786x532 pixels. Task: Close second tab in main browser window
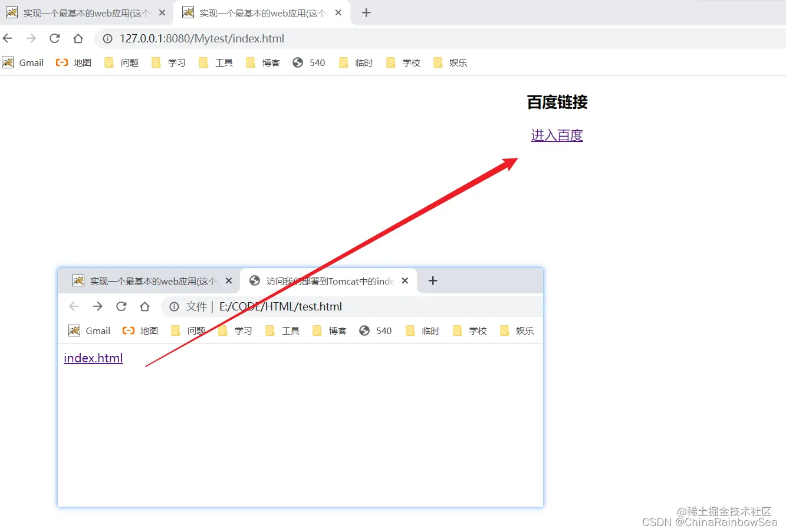pos(338,12)
